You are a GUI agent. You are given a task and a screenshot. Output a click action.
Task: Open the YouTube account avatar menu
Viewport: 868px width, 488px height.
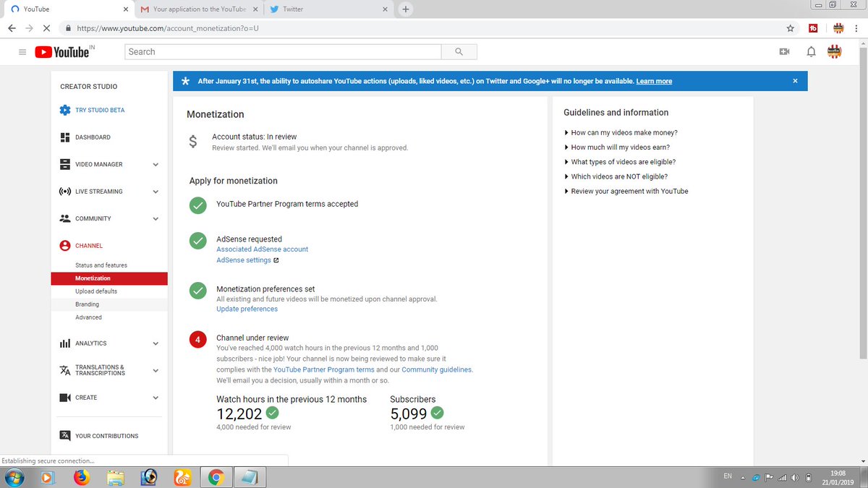[x=835, y=51]
